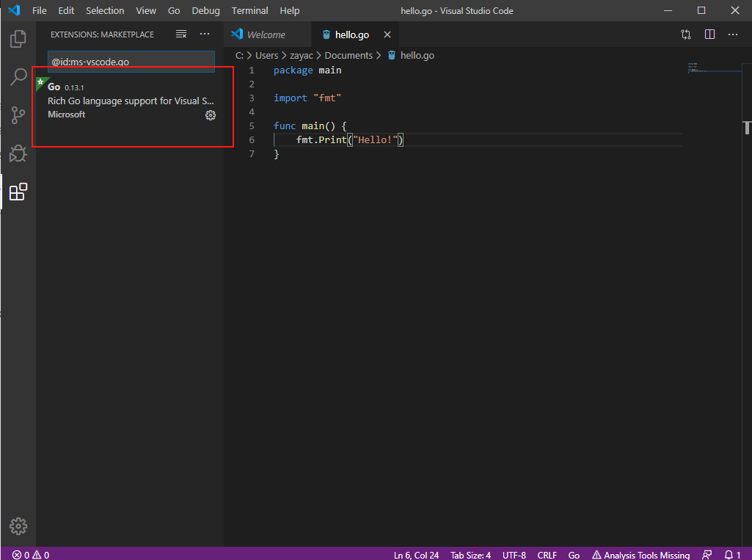The image size is (752, 560).
Task: Change the CRLF line ending
Action: (547, 555)
